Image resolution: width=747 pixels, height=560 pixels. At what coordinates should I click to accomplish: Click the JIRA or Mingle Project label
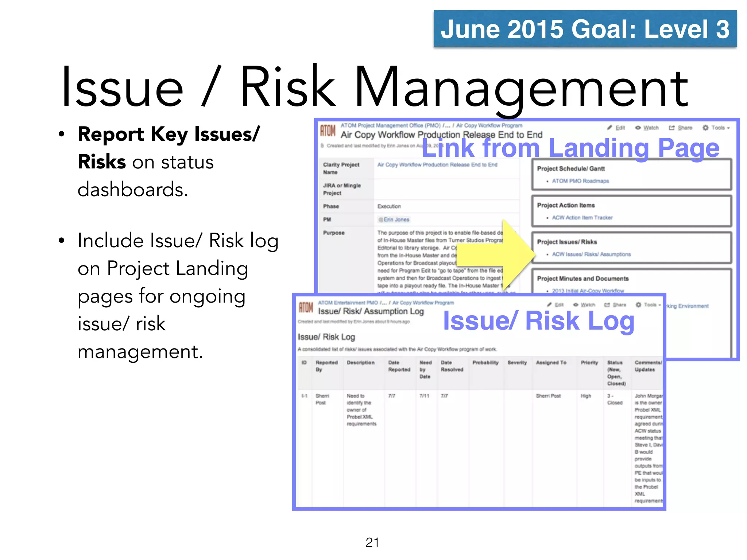[342, 189]
